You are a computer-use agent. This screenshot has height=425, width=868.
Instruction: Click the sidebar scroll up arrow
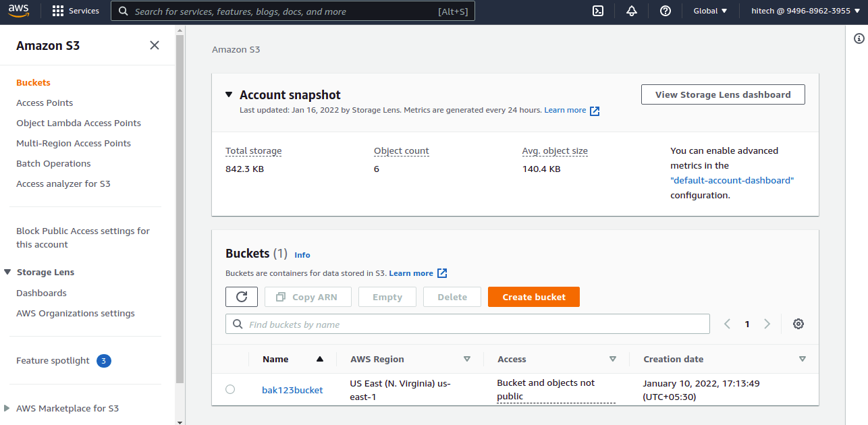pos(180,30)
